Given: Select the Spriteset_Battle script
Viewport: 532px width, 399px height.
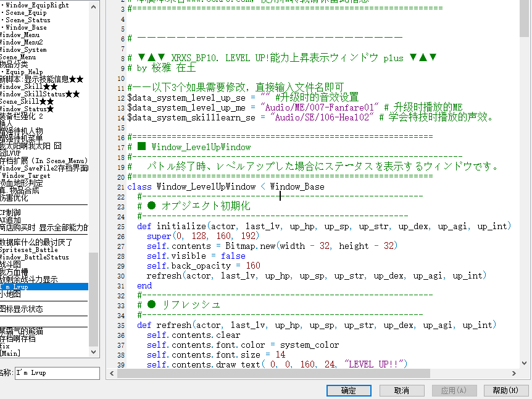Looking at the screenshot, I should pyautogui.click(x=29, y=250).
